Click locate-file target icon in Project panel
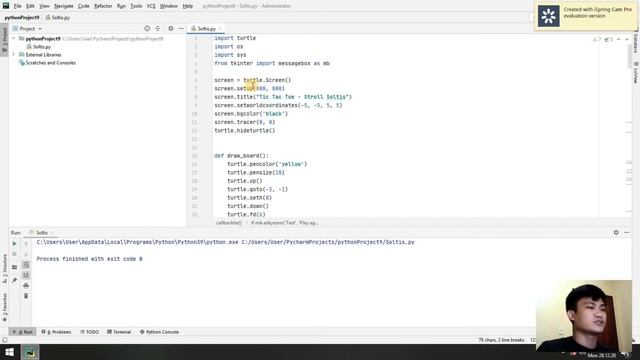Image resolution: width=640 pixels, height=360 pixels. tap(147, 29)
